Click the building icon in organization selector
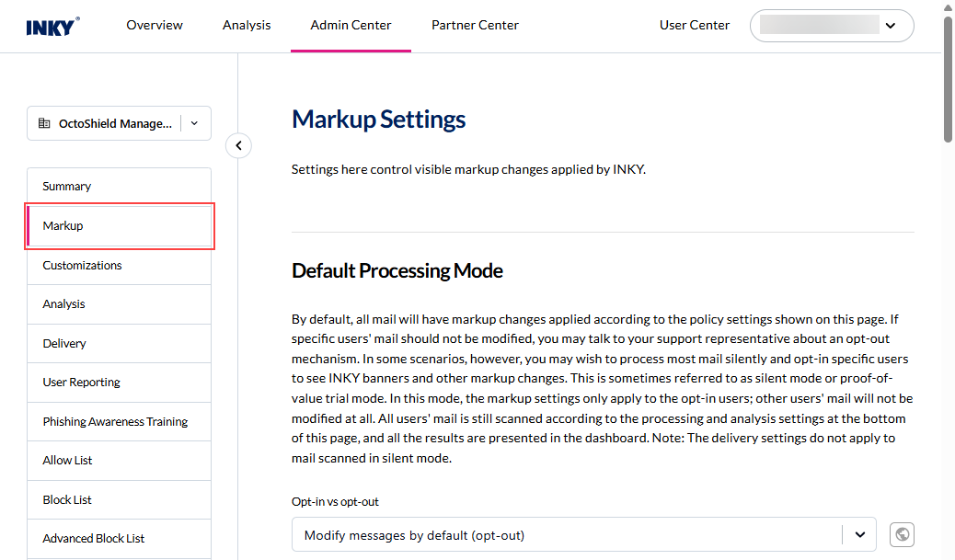The height and width of the screenshot is (560, 955). (x=44, y=123)
